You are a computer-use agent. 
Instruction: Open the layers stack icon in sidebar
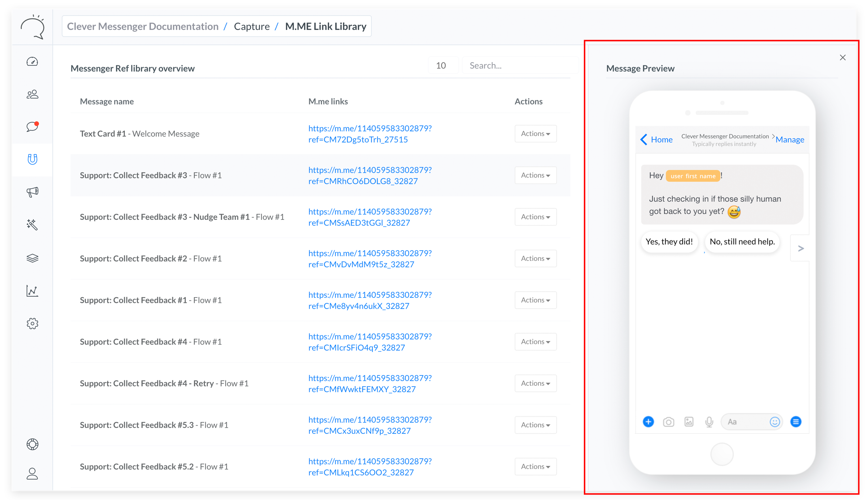(32, 258)
